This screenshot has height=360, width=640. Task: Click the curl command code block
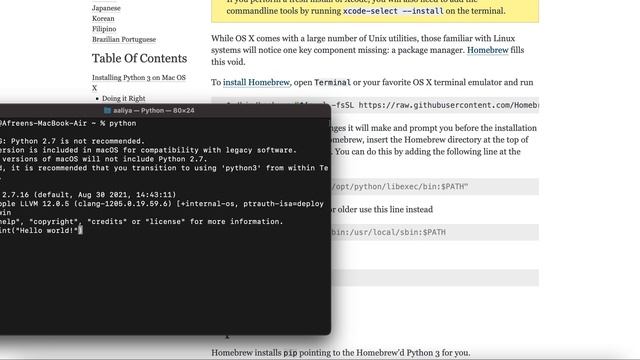[x=435, y=105]
